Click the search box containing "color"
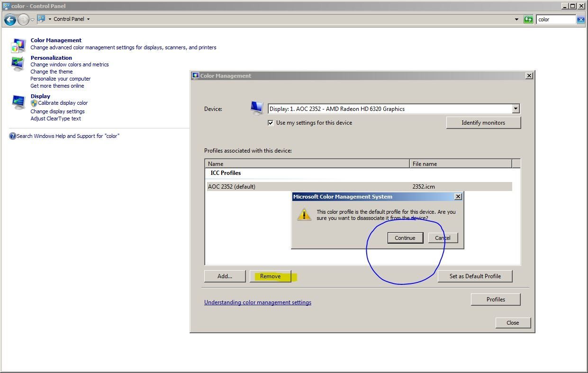This screenshot has height=373, width=588. click(556, 19)
